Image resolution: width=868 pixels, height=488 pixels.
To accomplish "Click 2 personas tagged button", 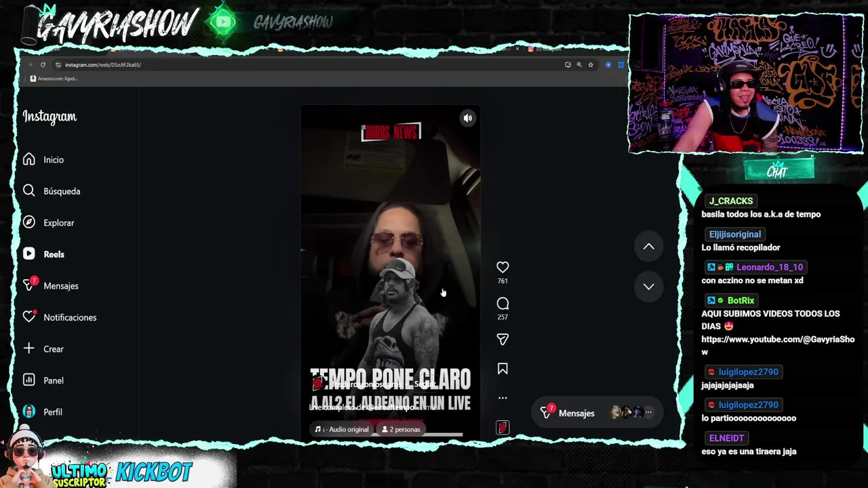I will pyautogui.click(x=401, y=429).
